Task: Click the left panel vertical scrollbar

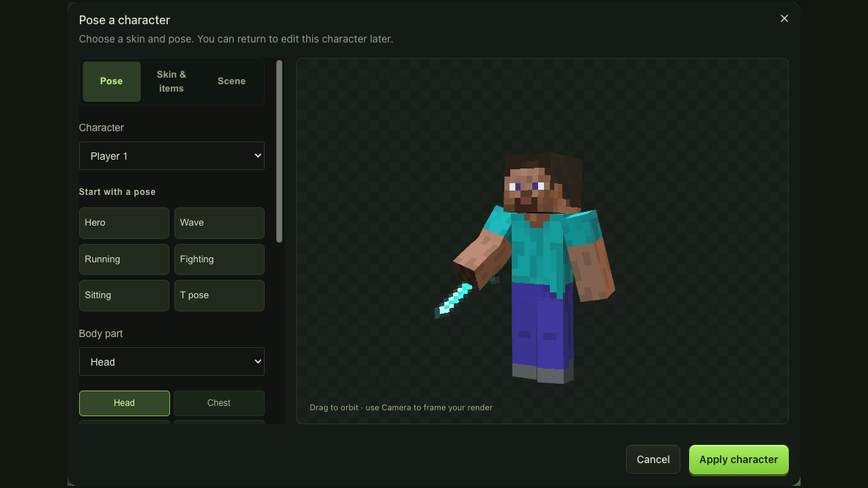Action: click(279, 151)
